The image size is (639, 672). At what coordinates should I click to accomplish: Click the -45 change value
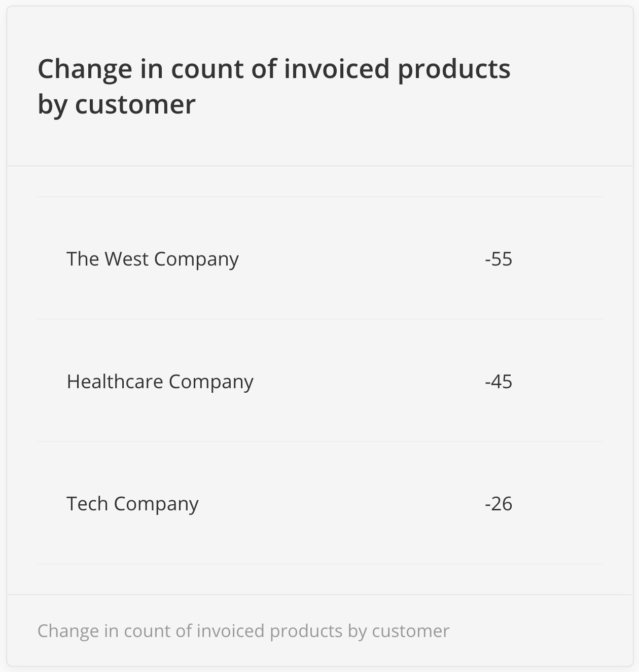[x=498, y=382]
